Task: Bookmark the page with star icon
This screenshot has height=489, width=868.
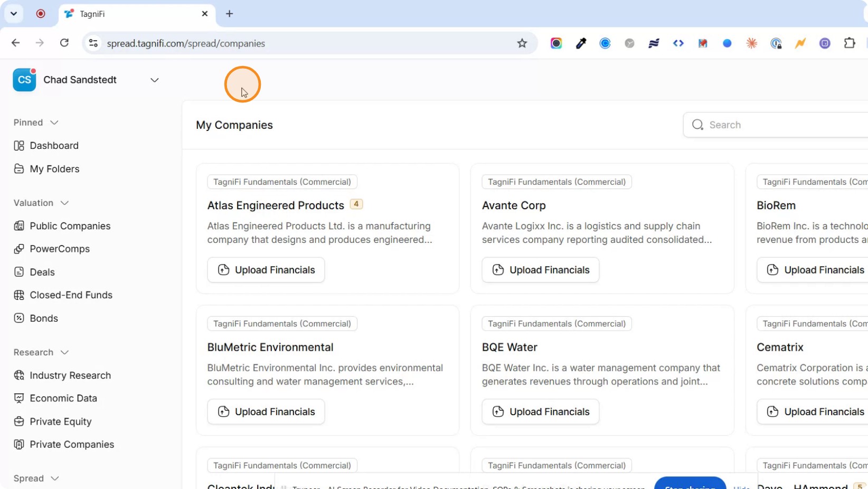Action: point(522,43)
